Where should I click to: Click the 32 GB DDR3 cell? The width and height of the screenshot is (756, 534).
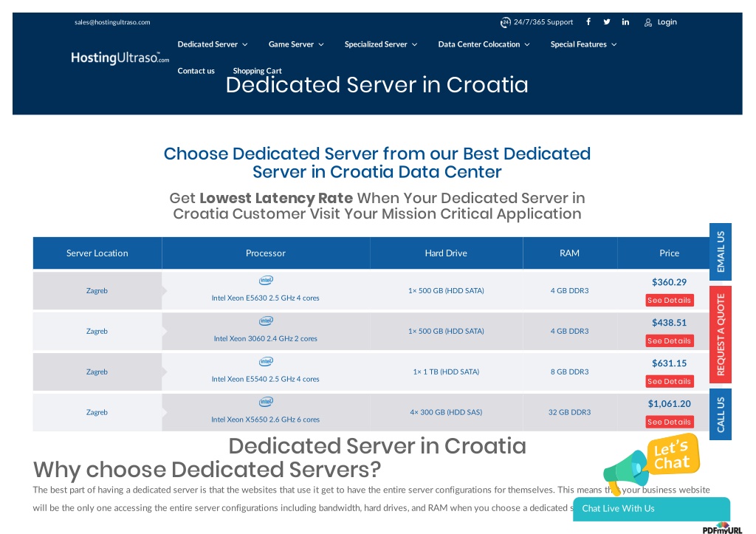coord(569,412)
